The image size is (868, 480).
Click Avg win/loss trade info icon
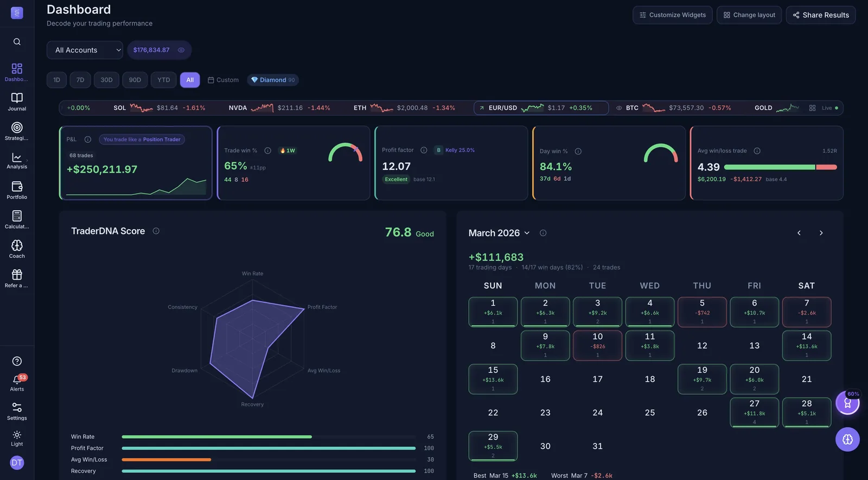pyautogui.click(x=757, y=151)
